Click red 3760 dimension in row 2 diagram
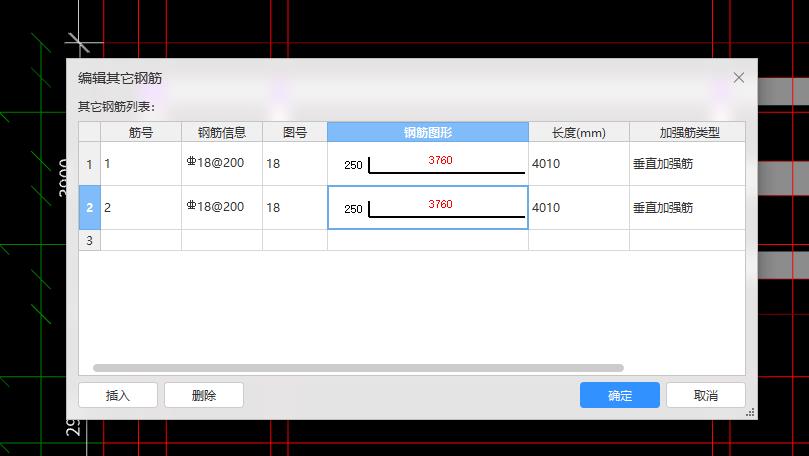This screenshot has width=809, height=456. click(x=440, y=204)
